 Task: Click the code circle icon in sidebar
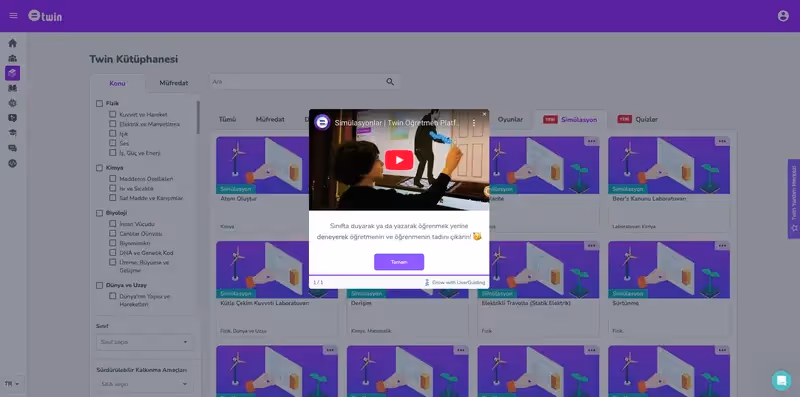[13, 163]
